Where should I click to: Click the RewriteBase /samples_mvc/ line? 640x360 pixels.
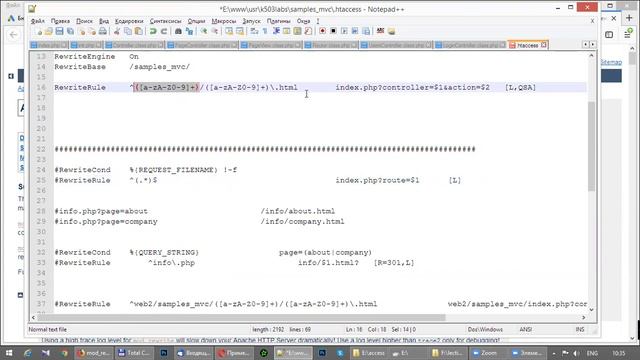(122, 67)
